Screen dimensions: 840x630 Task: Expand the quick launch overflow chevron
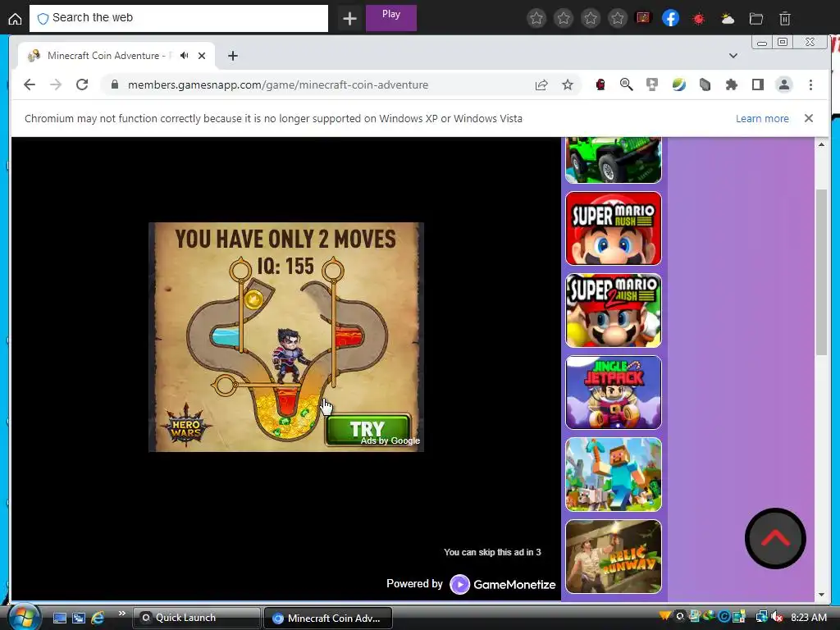click(121, 614)
